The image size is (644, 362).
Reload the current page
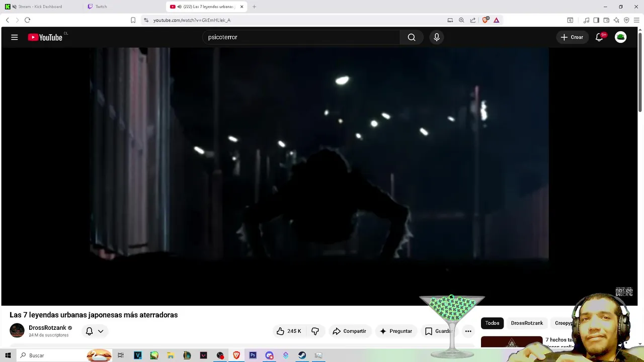[x=27, y=20]
